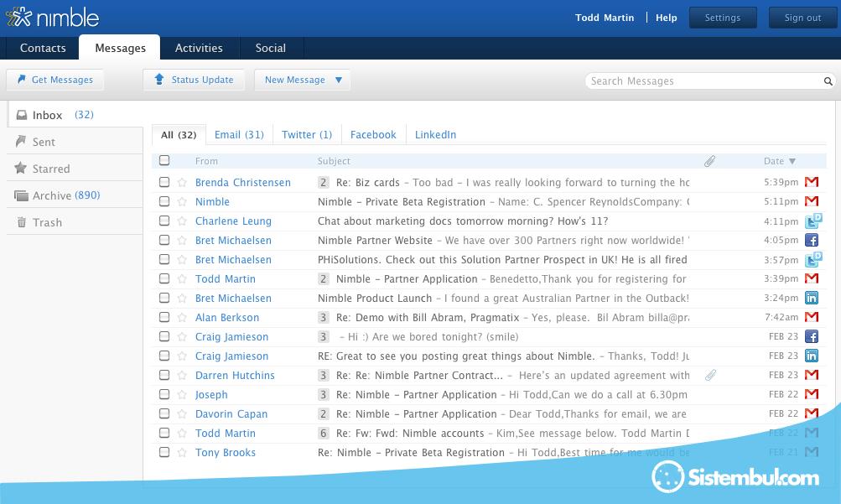841x504 pixels.
Task: Click the Trash bin icon
Action: click(22, 222)
